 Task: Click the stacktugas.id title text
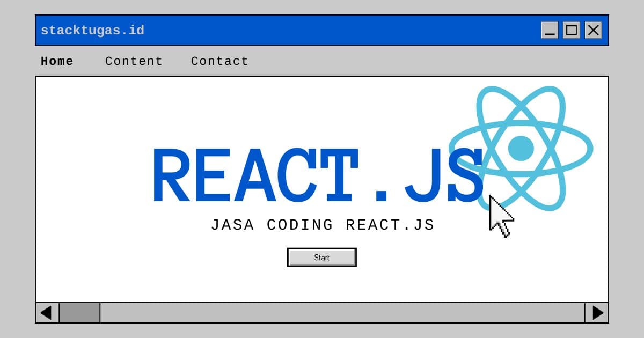pos(92,30)
